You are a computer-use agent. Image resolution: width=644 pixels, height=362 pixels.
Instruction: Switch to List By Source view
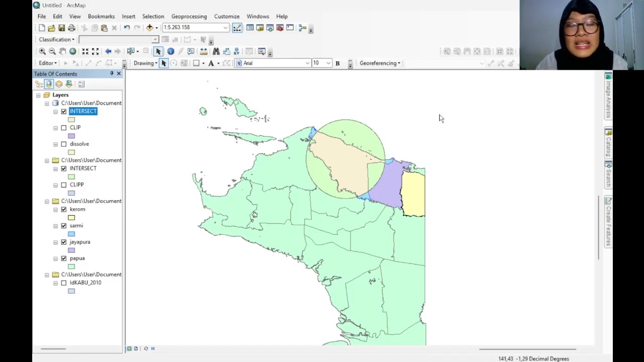click(49, 84)
